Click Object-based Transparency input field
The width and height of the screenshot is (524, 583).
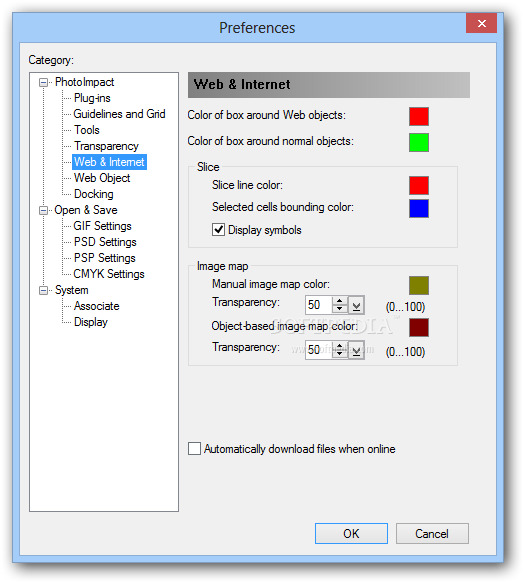point(318,350)
